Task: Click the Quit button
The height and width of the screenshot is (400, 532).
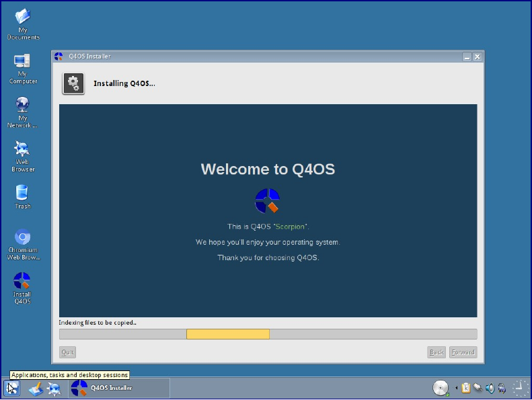Action: pyautogui.click(x=67, y=352)
